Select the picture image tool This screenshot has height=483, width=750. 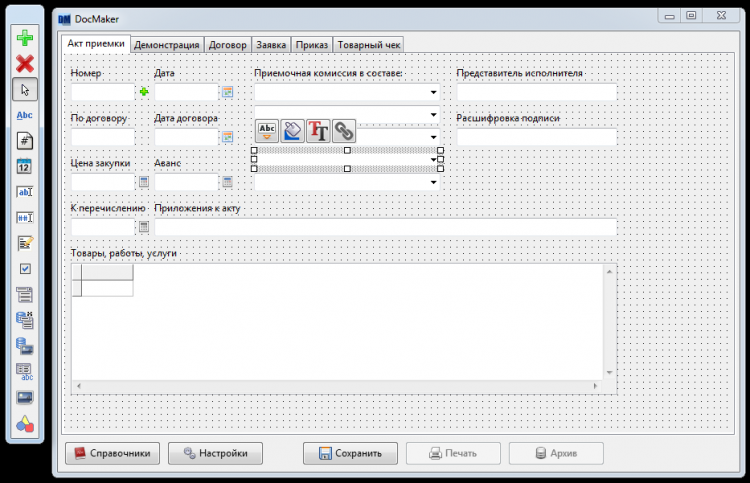pos(25,397)
